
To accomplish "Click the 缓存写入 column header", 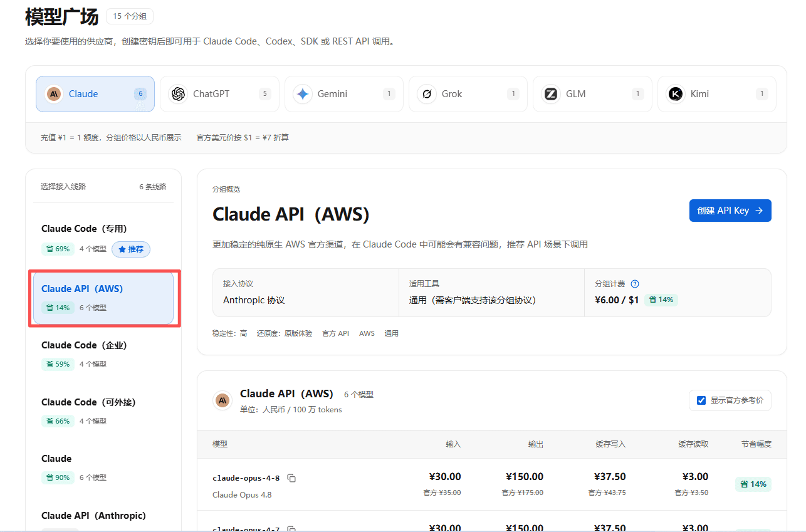I will 610,444.
